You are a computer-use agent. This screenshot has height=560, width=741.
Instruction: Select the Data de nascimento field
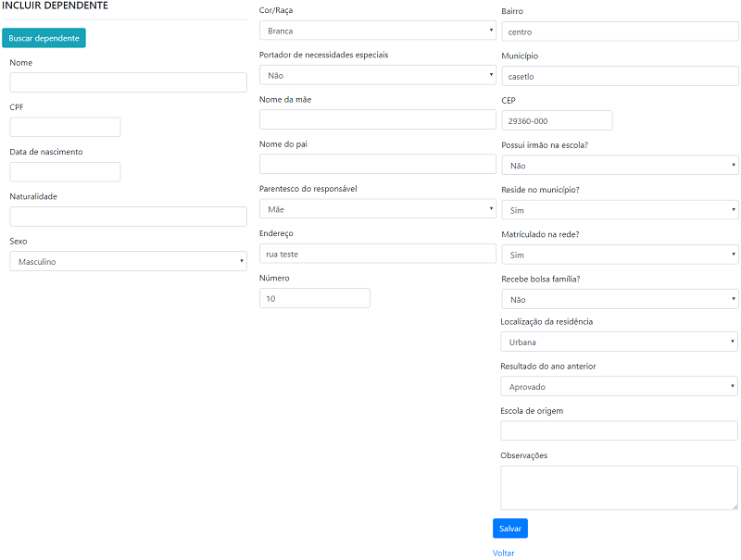point(65,171)
